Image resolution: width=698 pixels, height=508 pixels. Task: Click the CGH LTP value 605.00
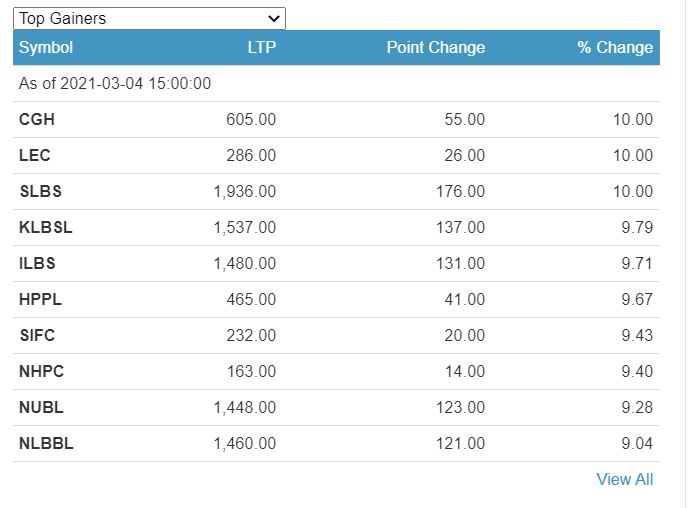251,119
